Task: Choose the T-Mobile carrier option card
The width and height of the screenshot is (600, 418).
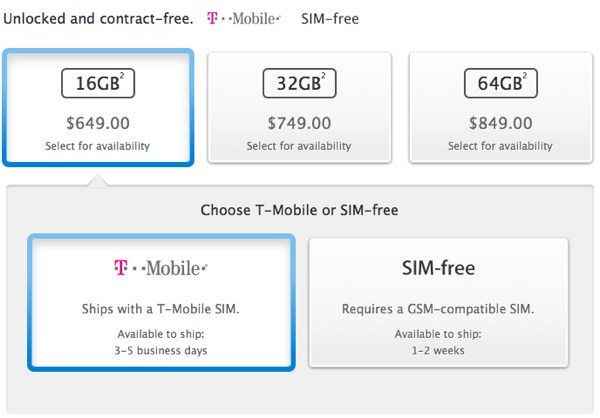Action: pyautogui.click(x=161, y=302)
